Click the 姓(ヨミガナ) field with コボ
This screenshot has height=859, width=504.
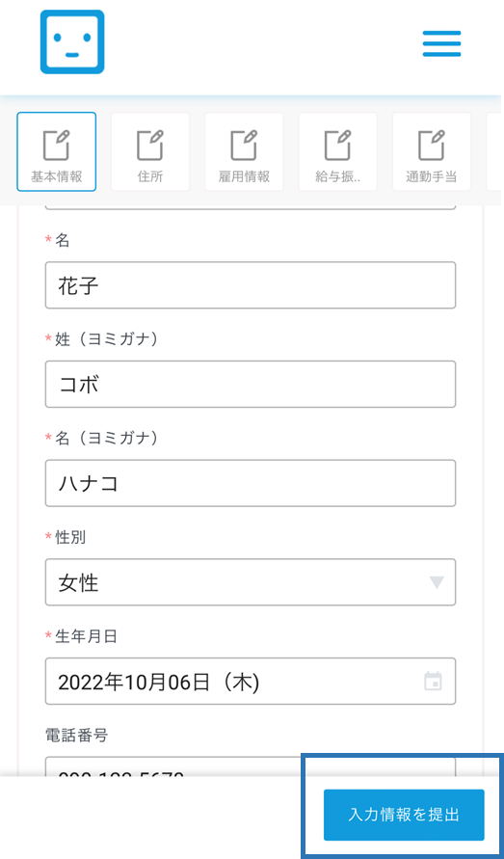pos(251,384)
